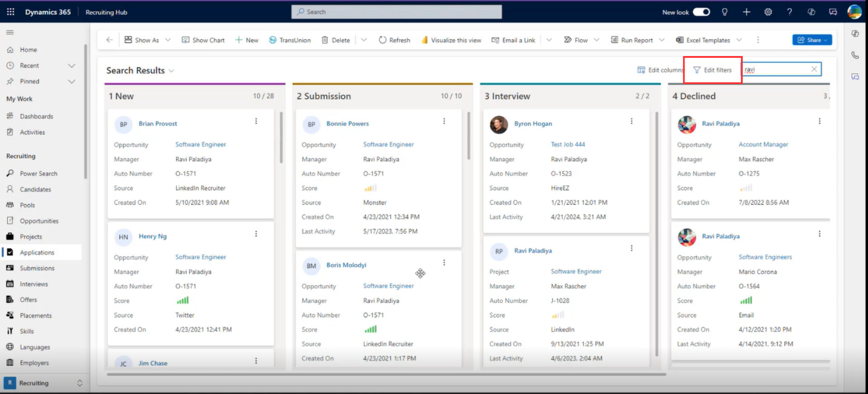Screen dimensions: 868x394
Task: Click the Delete button
Action: click(x=336, y=40)
